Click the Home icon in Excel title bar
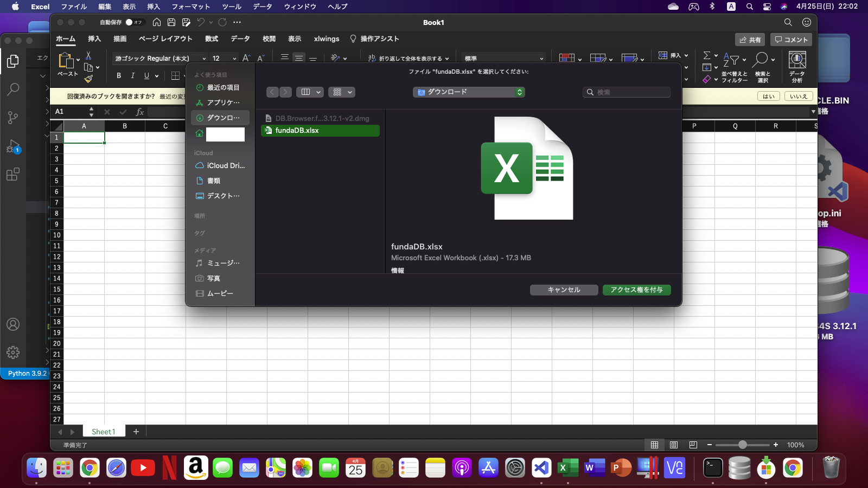 coord(157,22)
